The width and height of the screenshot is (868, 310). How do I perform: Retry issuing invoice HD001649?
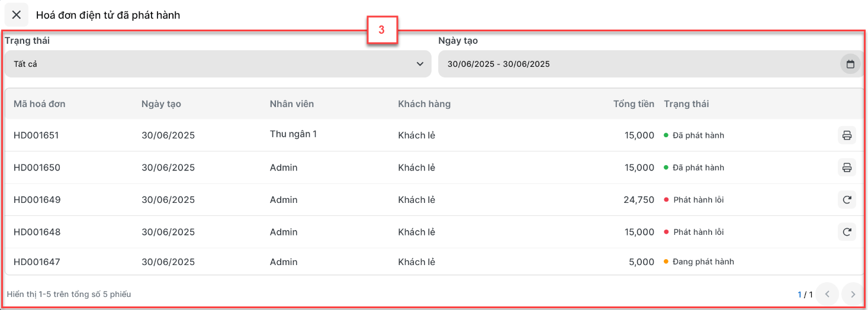(x=847, y=200)
